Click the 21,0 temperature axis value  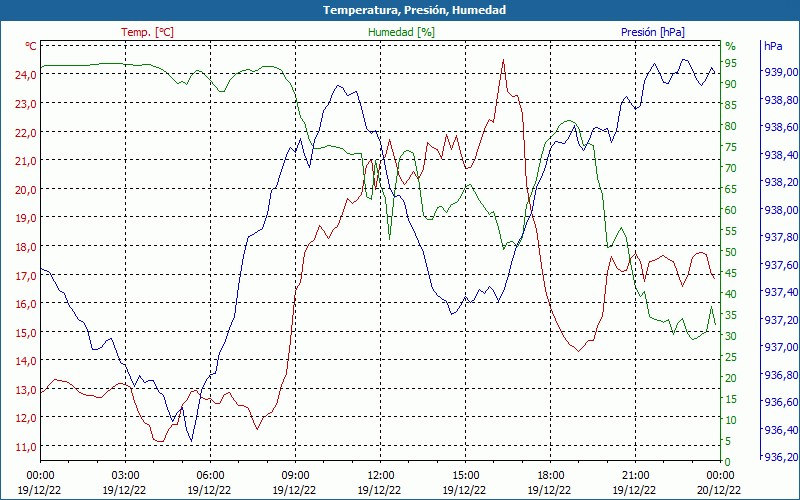[x=24, y=161]
